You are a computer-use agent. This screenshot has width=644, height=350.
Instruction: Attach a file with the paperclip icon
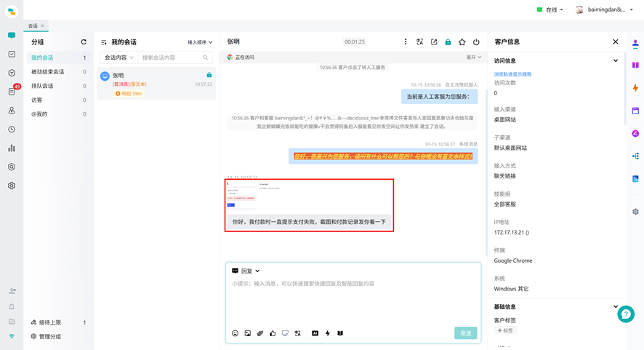(x=260, y=333)
